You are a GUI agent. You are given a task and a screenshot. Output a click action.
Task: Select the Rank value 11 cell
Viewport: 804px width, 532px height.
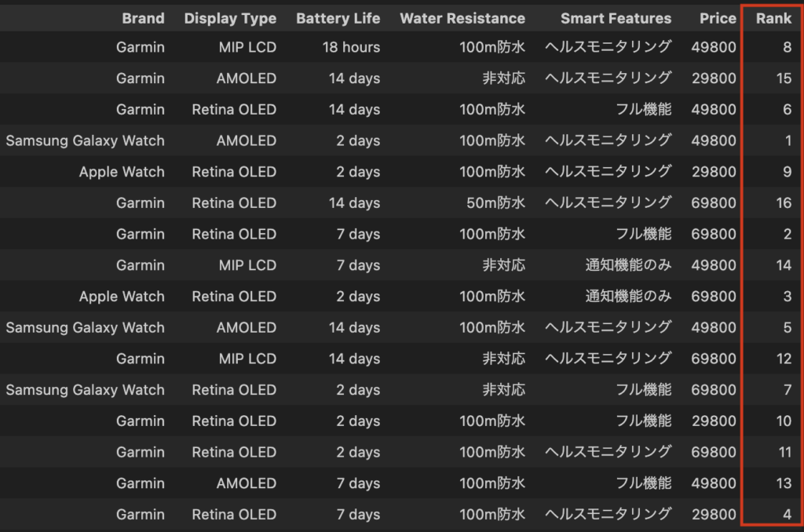(x=785, y=452)
